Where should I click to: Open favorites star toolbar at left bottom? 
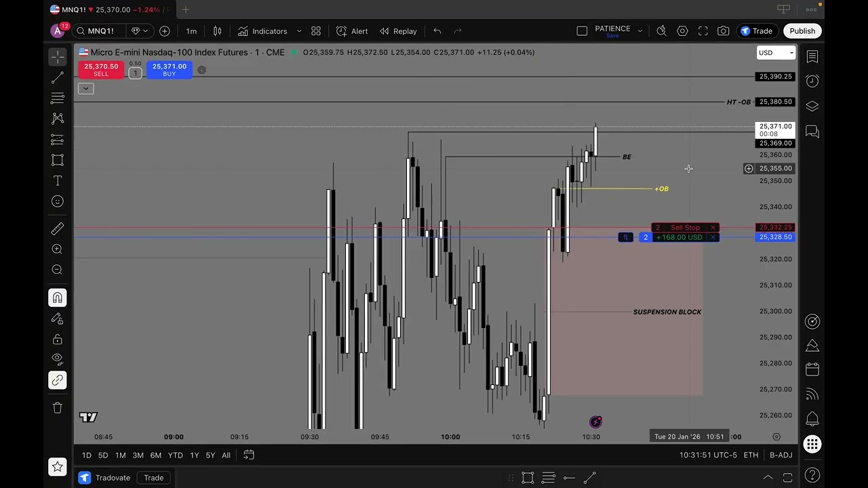click(58, 466)
